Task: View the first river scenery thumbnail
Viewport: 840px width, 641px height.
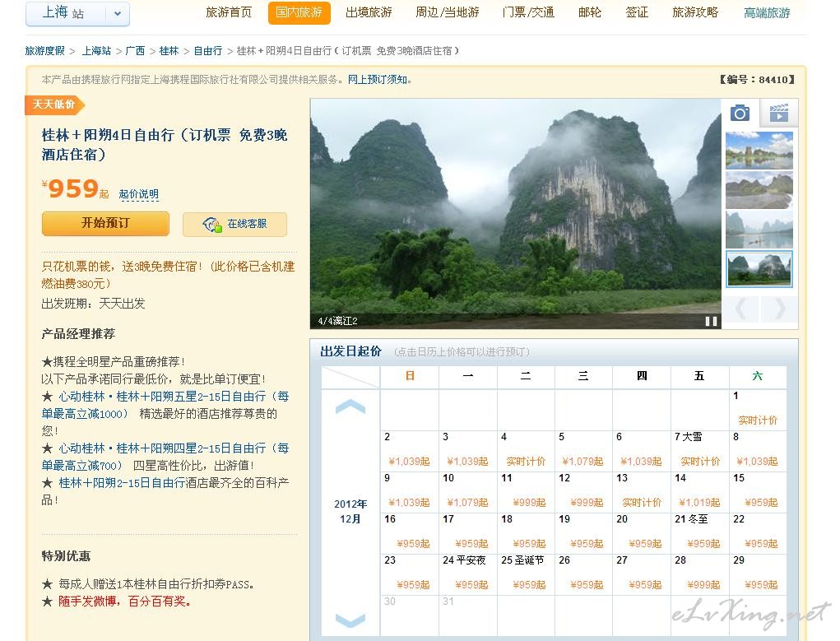Action: click(x=759, y=151)
